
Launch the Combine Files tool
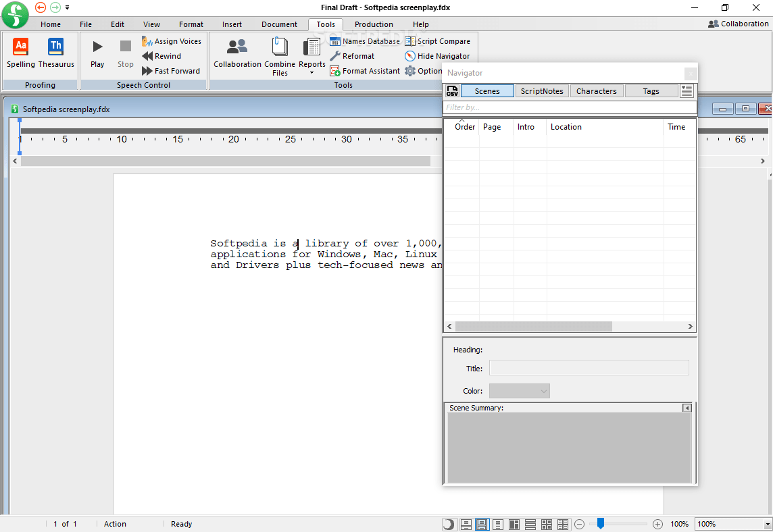pos(280,57)
